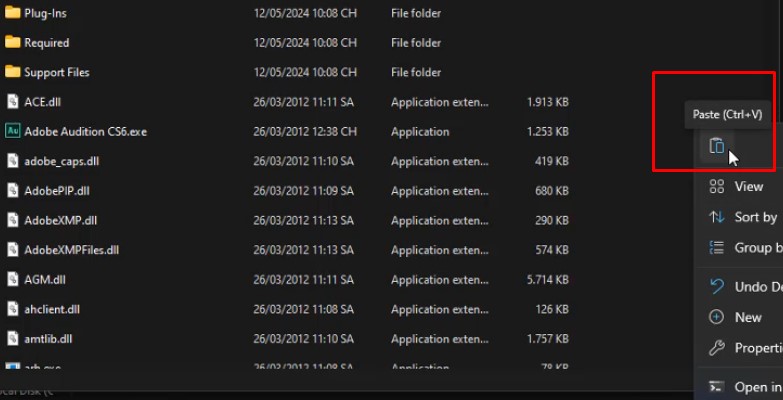
Task: Click the amtlib.dll file entry
Action: (x=48, y=339)
